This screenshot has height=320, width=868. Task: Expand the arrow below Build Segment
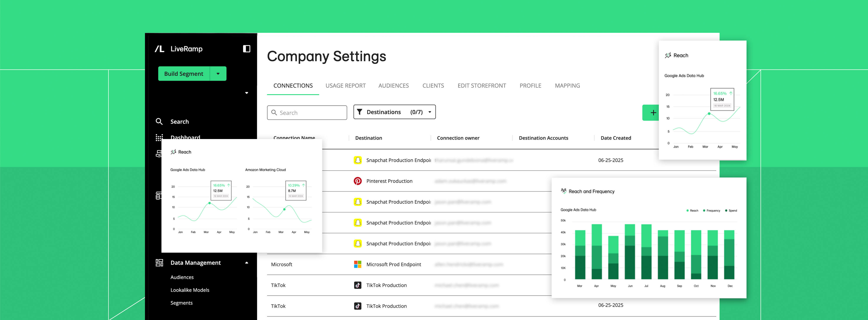[246, 93]
